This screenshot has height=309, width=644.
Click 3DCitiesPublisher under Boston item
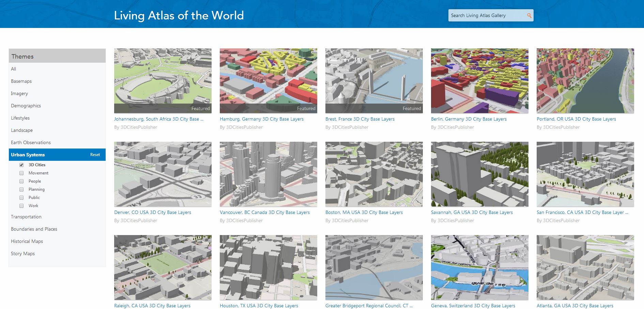tap(350, 220)
